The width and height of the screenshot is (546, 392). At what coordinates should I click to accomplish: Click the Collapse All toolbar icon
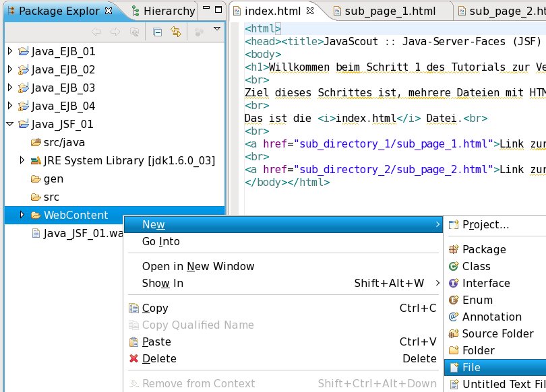pos(157,31)
